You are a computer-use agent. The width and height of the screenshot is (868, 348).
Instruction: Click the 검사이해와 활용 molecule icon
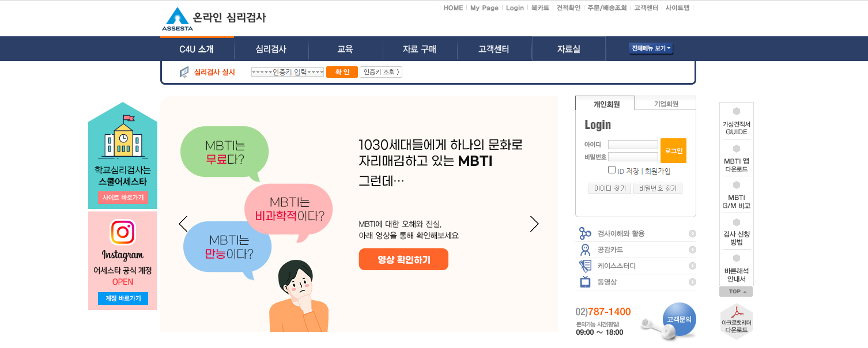[x=585, y=233]
